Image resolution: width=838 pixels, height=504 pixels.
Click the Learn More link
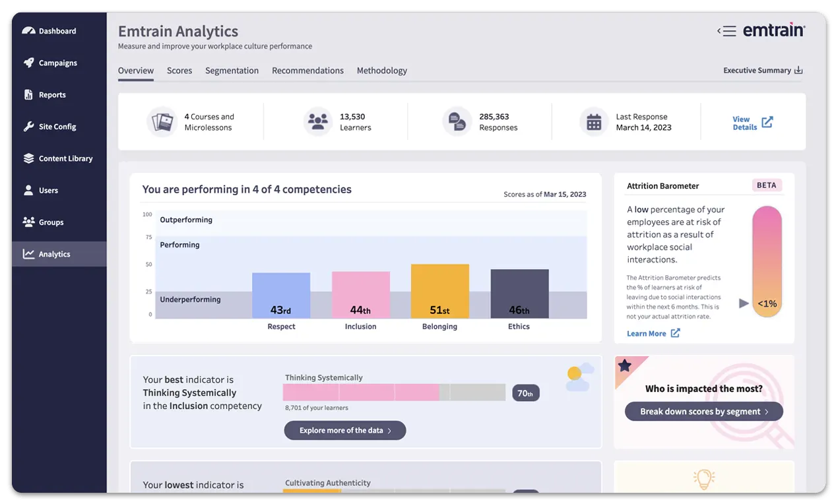[653, 333]
